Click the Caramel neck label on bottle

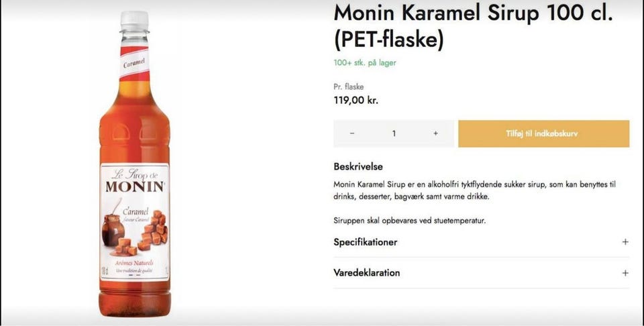tap(134, 65)
